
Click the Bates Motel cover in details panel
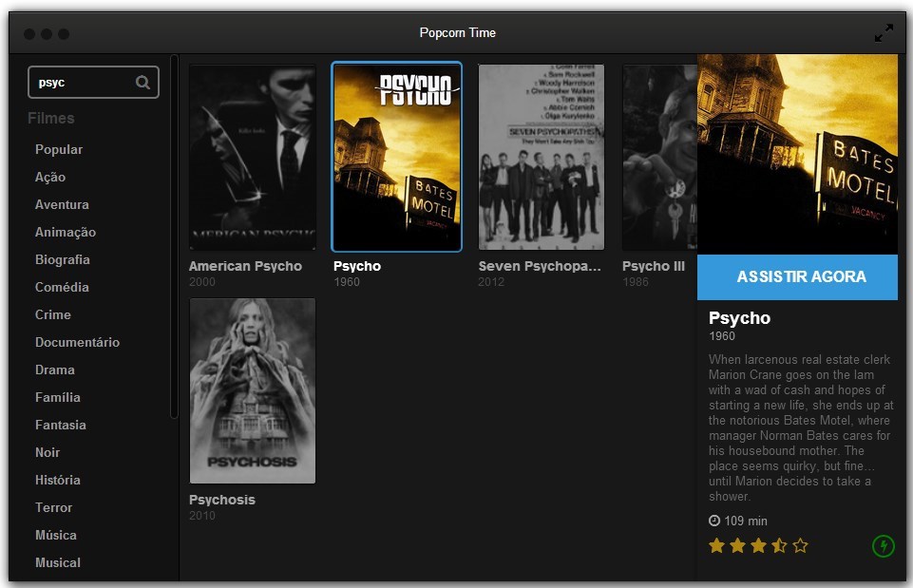coord(797,154)
